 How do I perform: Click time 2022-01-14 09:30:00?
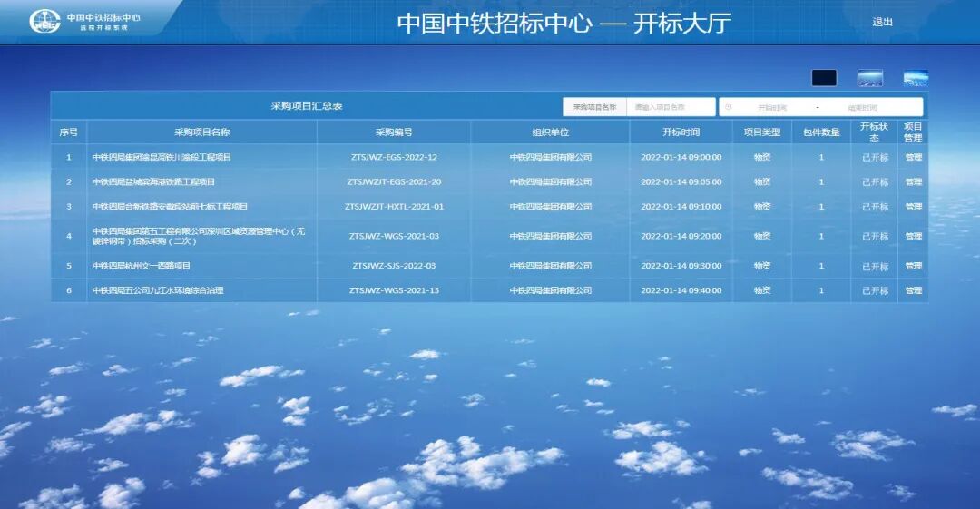681,266
